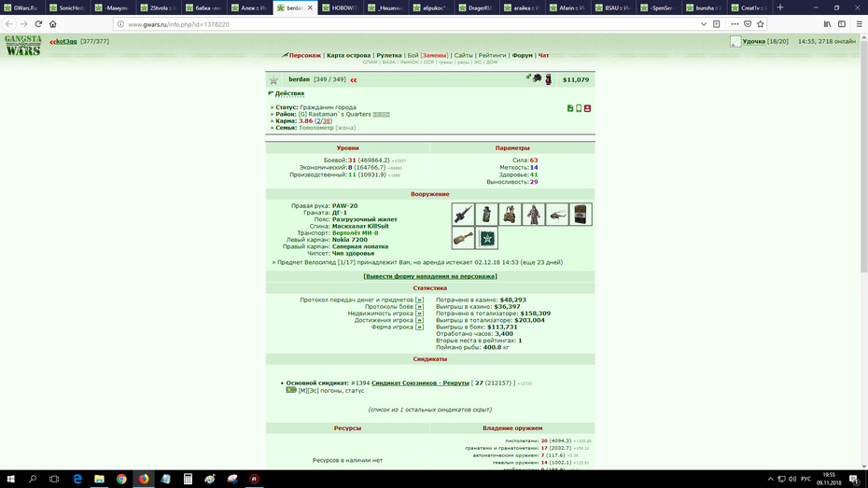Click the red double-arrow icon after berdan's health
This screenshot has width=868, height=488.
point(353,80)
